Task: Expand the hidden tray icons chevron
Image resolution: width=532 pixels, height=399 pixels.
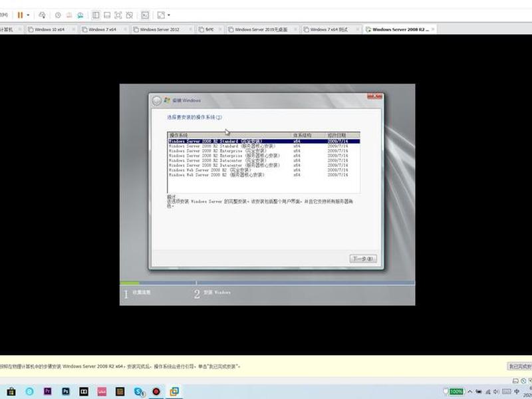Action: point(470,392)
